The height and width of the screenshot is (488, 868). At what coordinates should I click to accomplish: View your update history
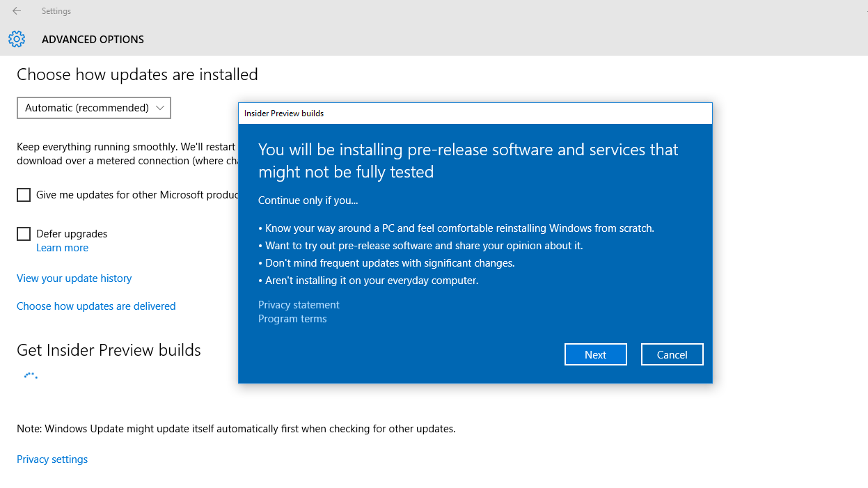74,278
